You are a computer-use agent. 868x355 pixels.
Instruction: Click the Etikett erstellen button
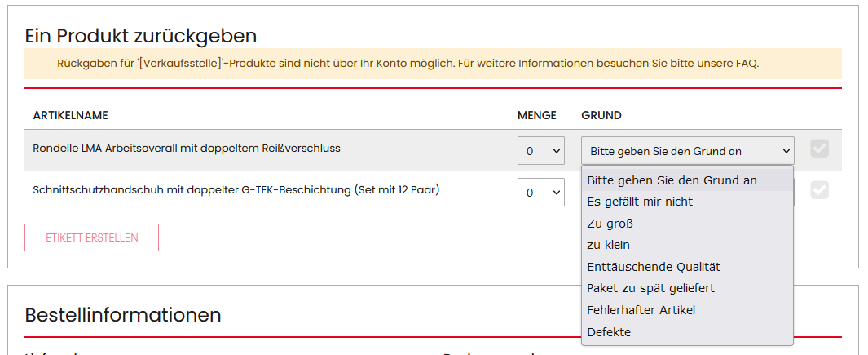[92, 237]
